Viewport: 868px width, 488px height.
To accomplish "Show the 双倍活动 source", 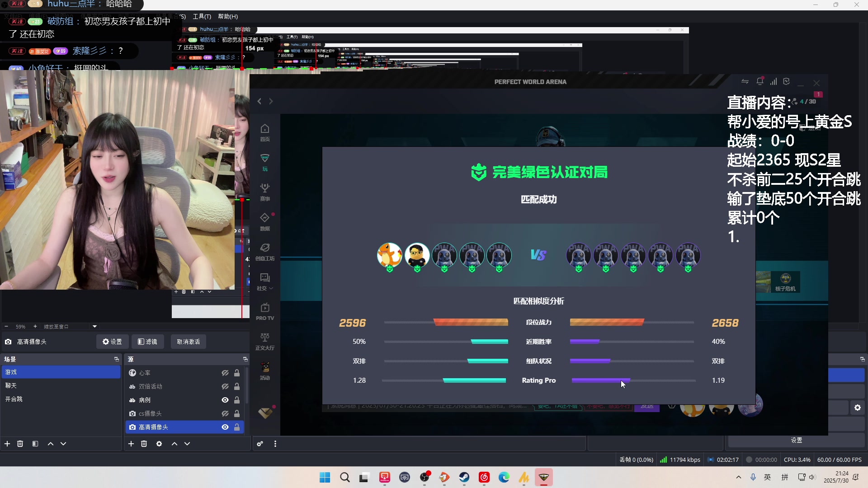I will coord(225,386).
